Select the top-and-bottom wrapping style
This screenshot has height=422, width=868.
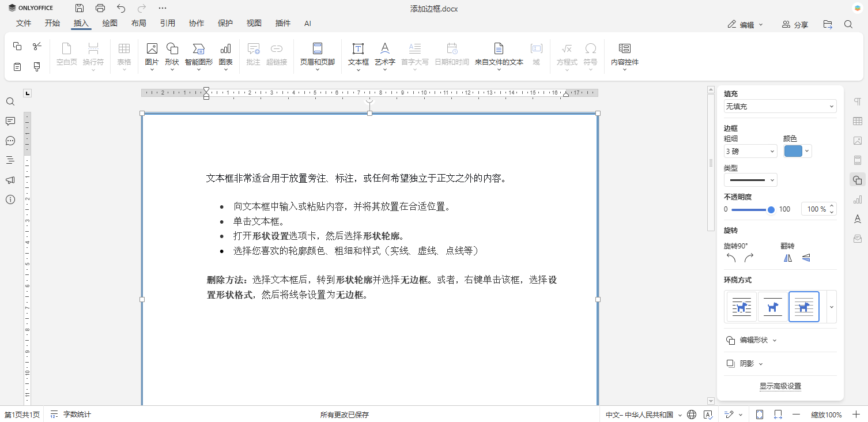[x=773, y=307]
